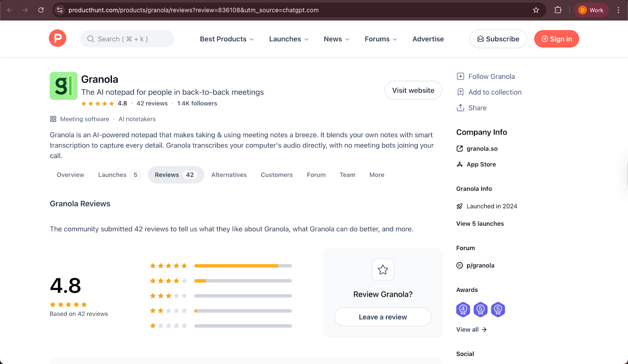Click the Add to collection bookmark icon
The width and height of the screenshot is (628, 364).
460,92
